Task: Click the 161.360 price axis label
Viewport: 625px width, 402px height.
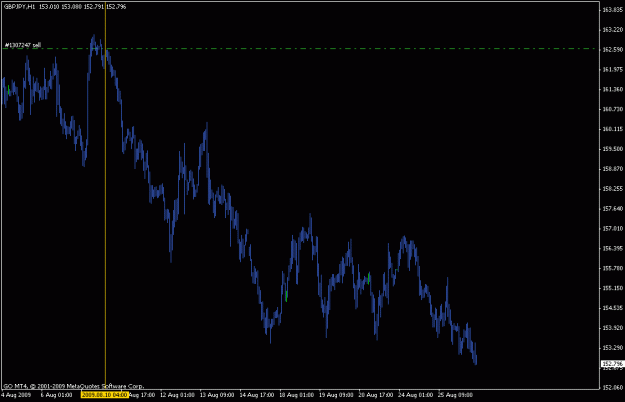Action: pos(612,90)
